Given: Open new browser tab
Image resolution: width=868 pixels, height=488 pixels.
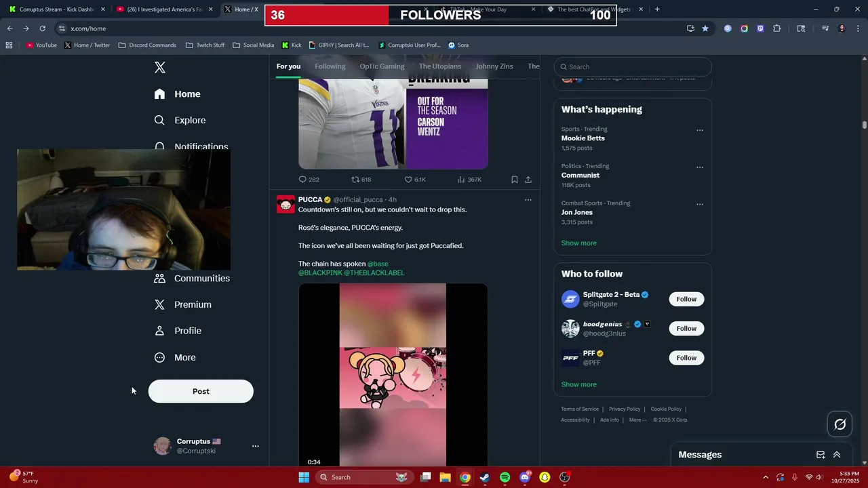Looking at the screenshot, I should (x=657, y=9).
